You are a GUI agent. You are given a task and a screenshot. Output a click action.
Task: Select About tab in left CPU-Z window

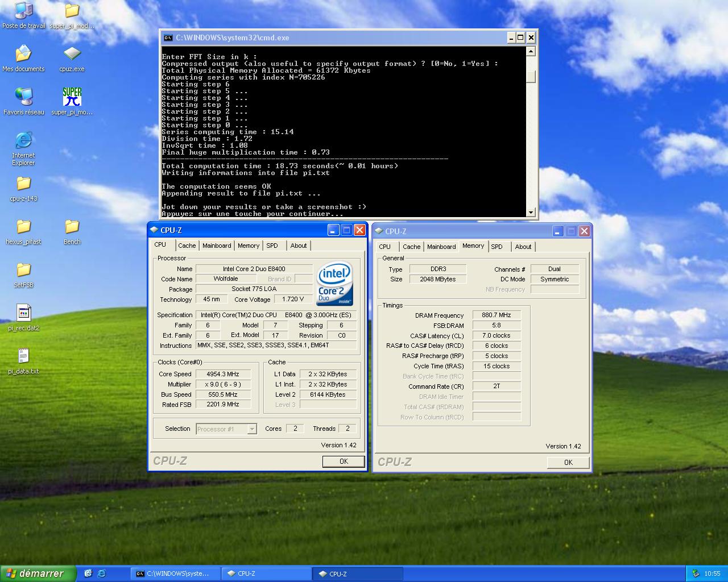[299, 246]
